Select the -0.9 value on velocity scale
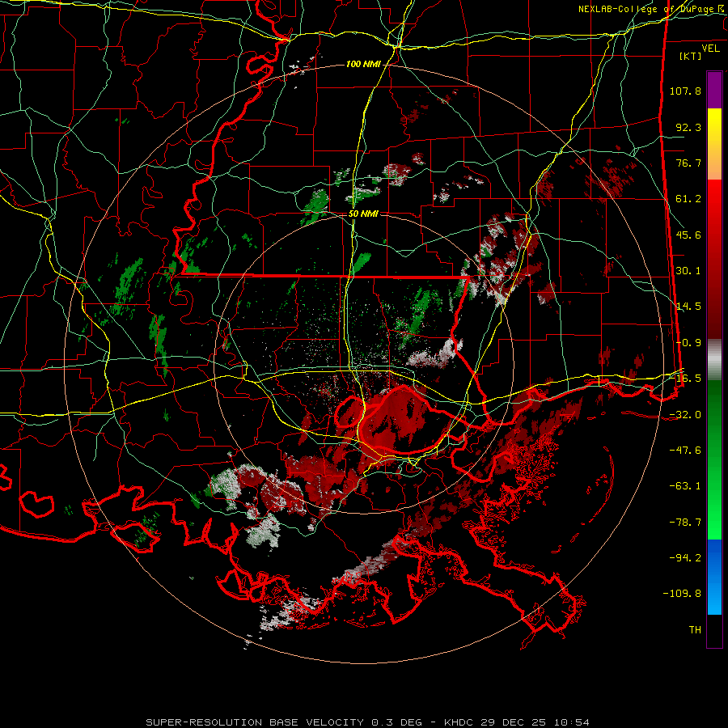This screenshot has width=728, height=728. (688, 343)
